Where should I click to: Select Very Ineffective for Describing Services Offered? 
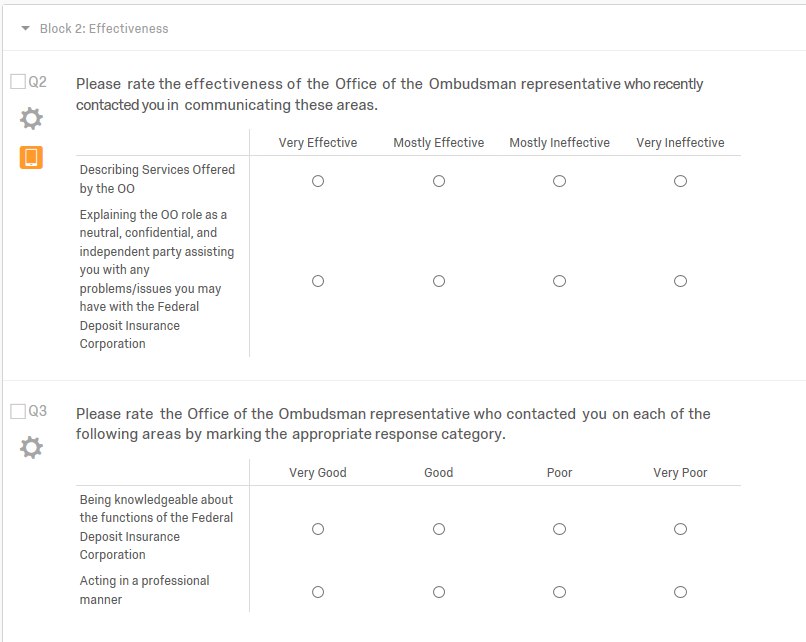coord(680,181)
